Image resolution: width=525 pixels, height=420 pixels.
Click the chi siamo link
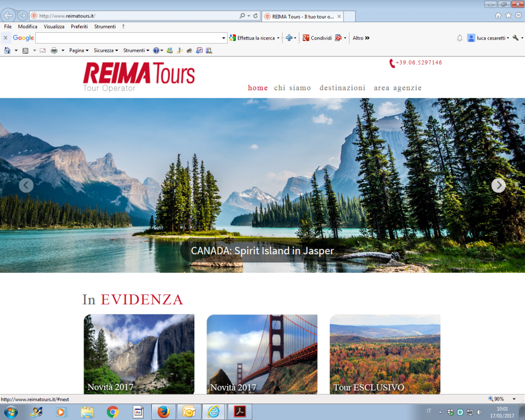tap(292, 88)
